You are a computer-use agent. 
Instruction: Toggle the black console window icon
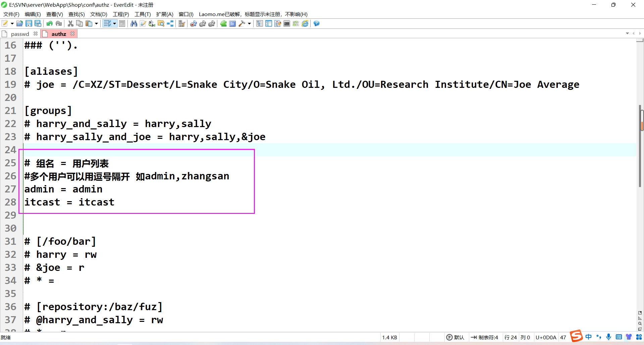(x=287, y=23)
